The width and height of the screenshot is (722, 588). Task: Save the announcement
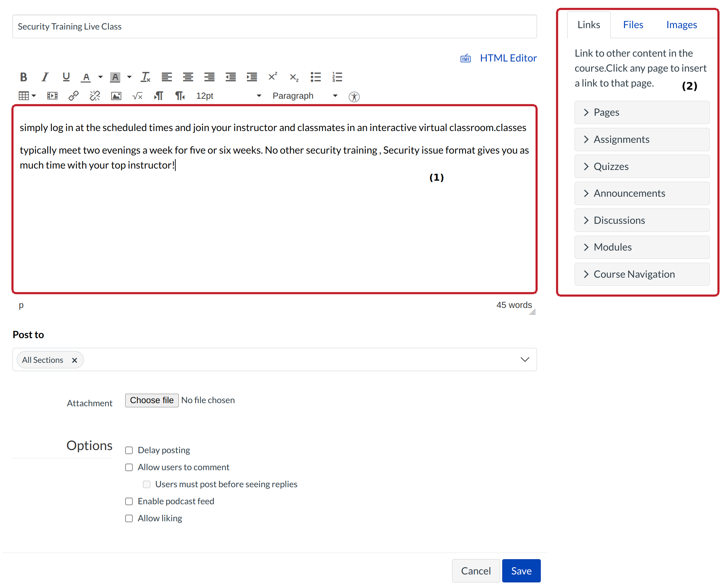pos(521,571)
